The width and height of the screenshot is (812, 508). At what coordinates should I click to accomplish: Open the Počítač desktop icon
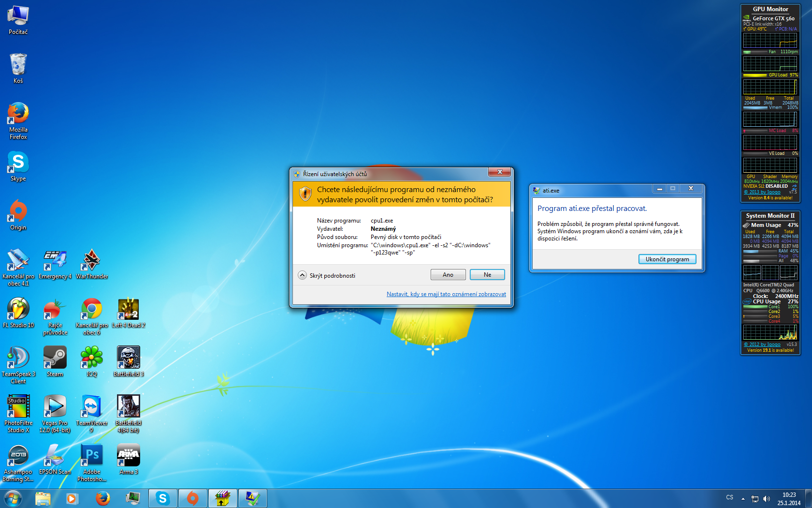18,20
